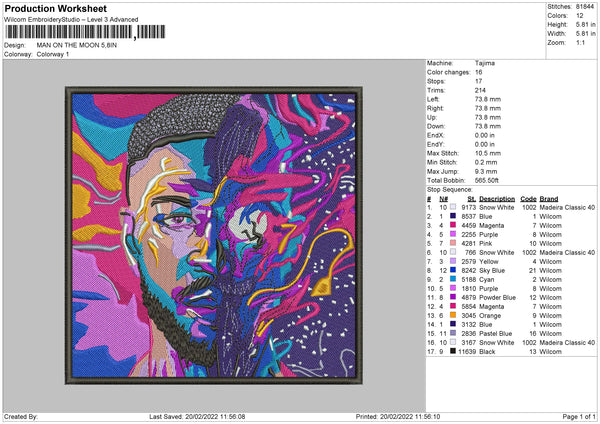Click the Snow White swatch in stop 1

click(453, 207)
